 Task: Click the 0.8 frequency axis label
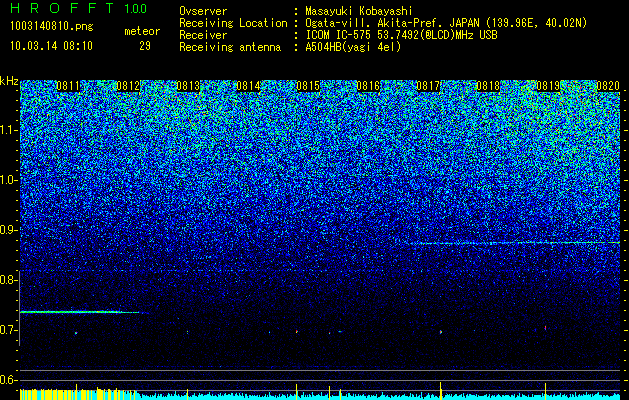click(8, 280)
